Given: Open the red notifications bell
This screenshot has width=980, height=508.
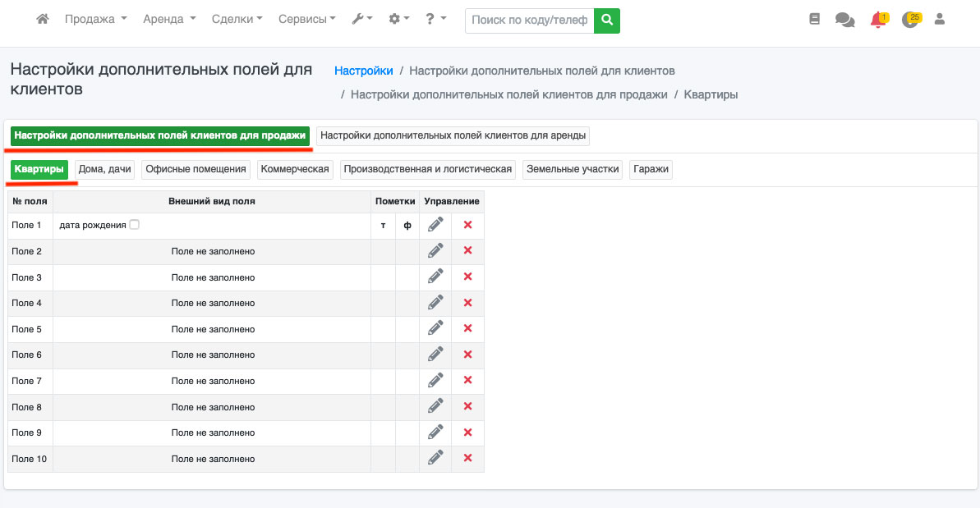Looking at the screenshot, I should (878, 20).
